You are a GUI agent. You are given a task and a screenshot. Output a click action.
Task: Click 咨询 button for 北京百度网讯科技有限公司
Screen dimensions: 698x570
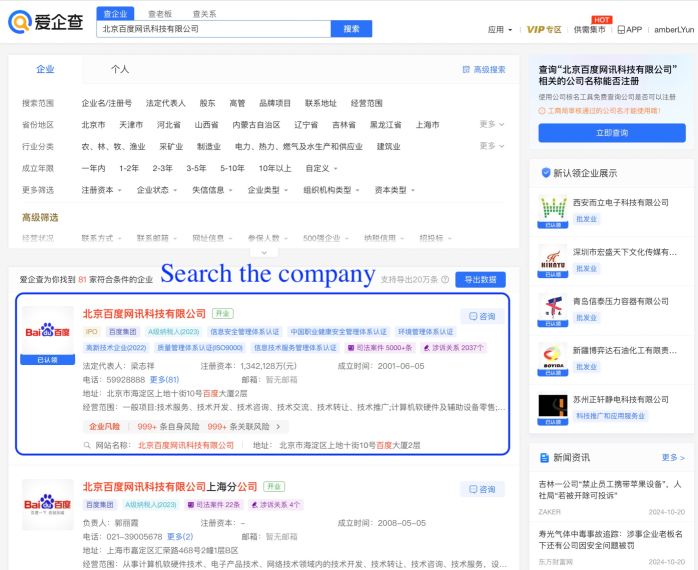(482, 316)
